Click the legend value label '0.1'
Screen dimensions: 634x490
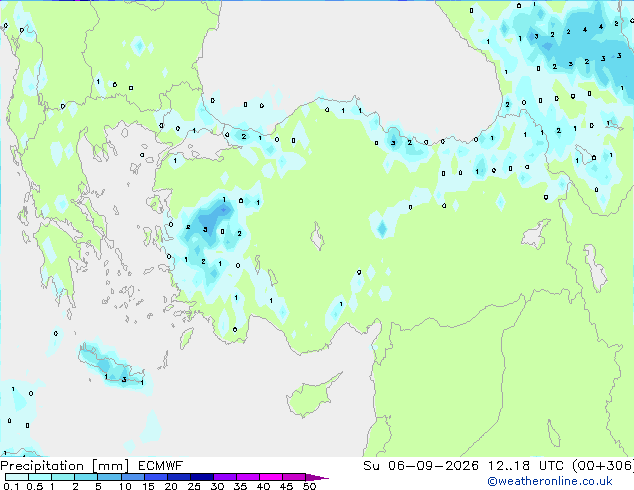(11, 486)
